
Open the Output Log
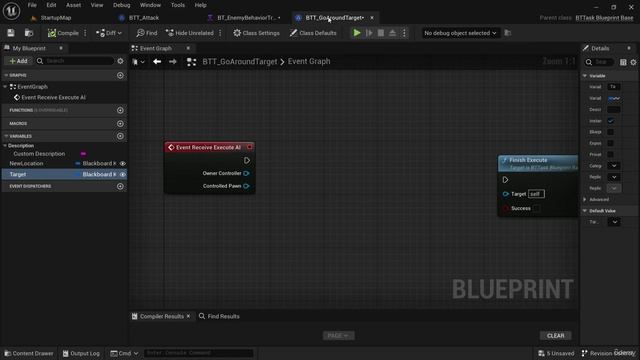tap(81, 353)
